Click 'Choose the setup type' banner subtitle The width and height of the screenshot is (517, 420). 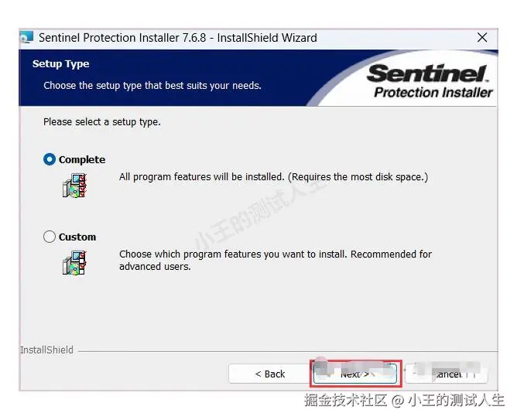[x=152, y=86]
